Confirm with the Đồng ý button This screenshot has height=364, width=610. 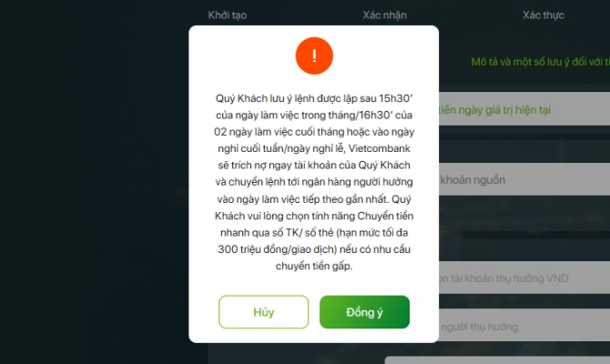tap(364, 312)
